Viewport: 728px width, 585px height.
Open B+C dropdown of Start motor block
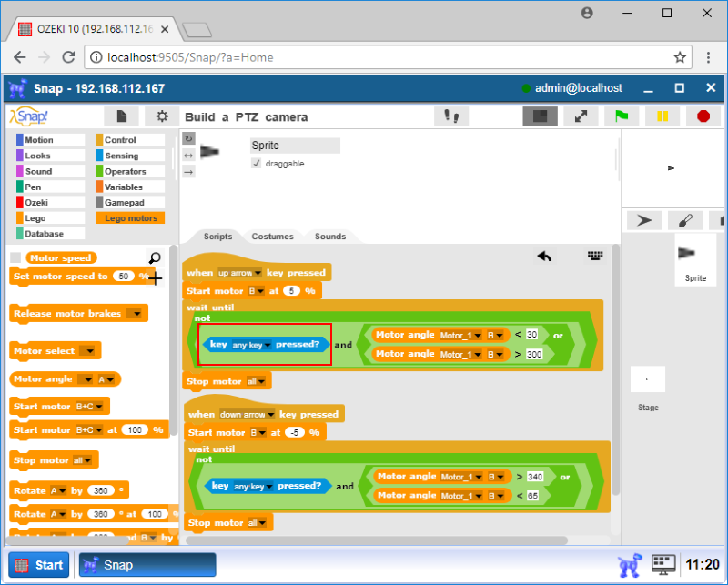tap(88, 407)
